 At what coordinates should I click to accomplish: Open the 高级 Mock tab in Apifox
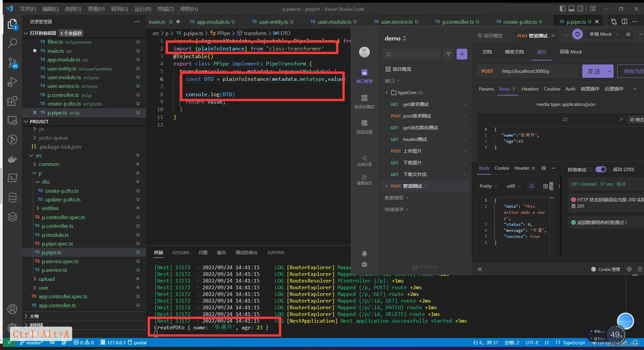(571, 52)
